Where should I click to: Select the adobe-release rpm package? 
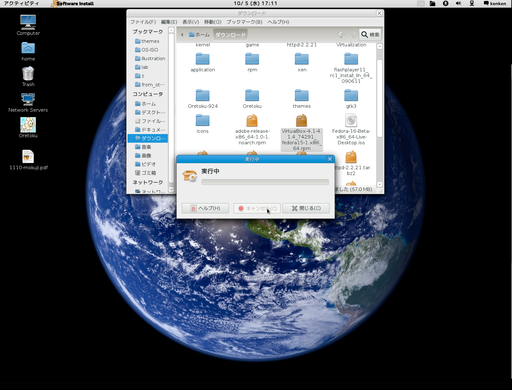coord(252,130)
